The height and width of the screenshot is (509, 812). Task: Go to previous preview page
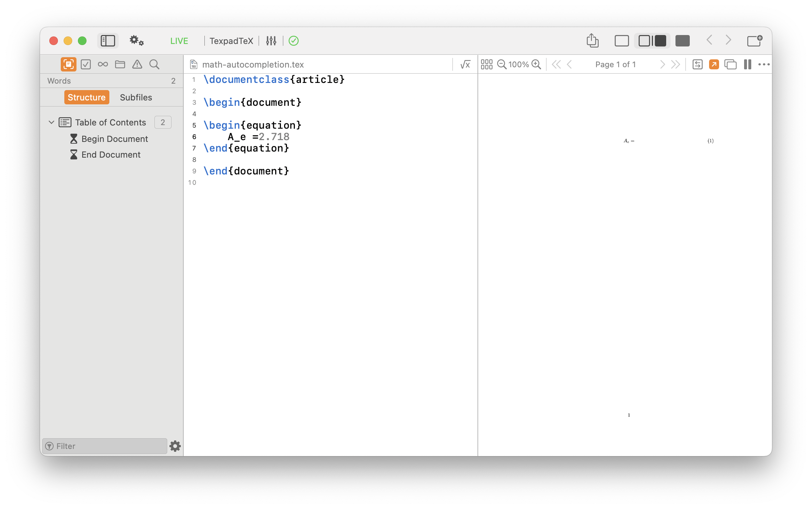(570, 64)
